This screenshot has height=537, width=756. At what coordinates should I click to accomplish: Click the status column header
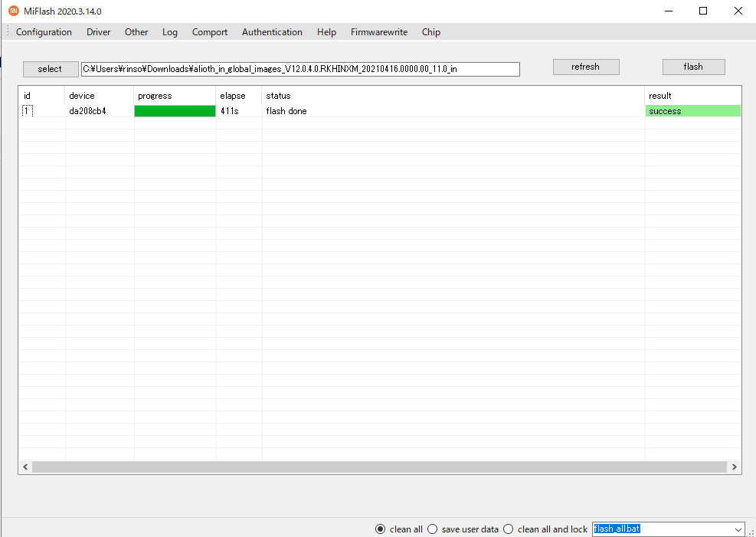(453, 96)
